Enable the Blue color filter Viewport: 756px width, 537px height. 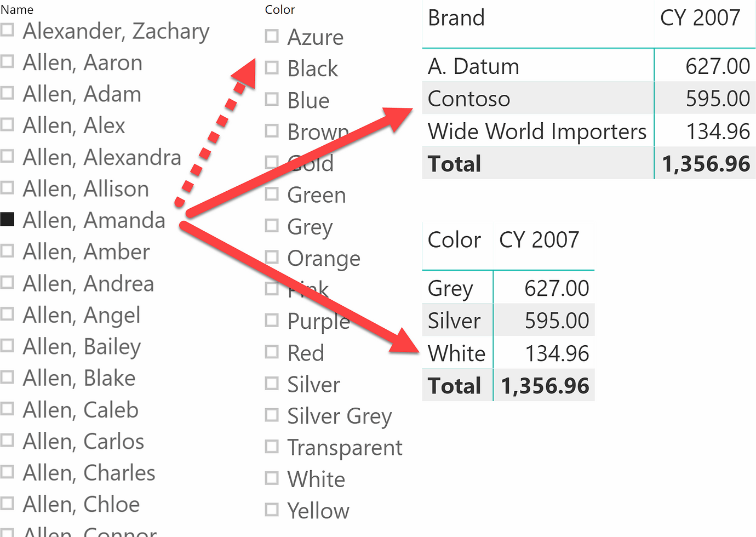point(272,99)
